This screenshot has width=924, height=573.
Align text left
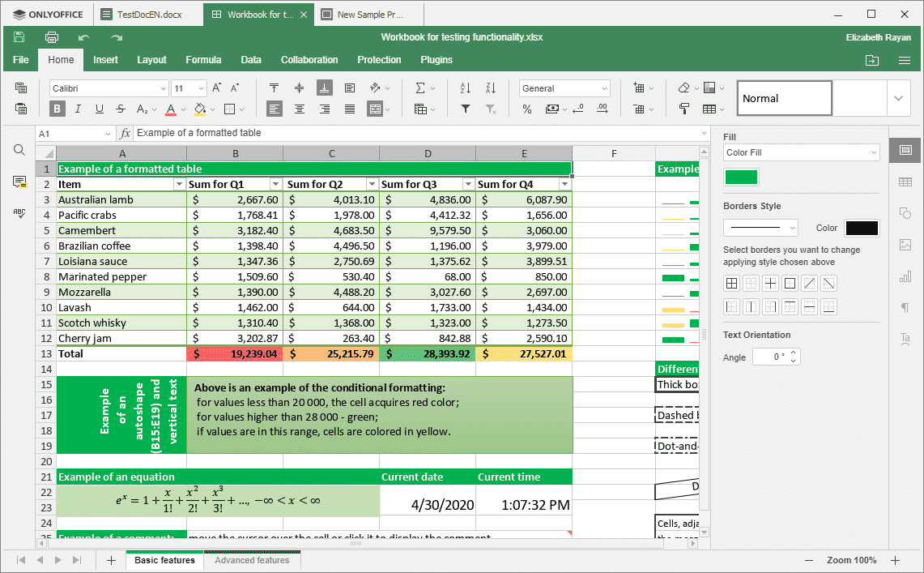pyautogui.click(x=274, y=109)
